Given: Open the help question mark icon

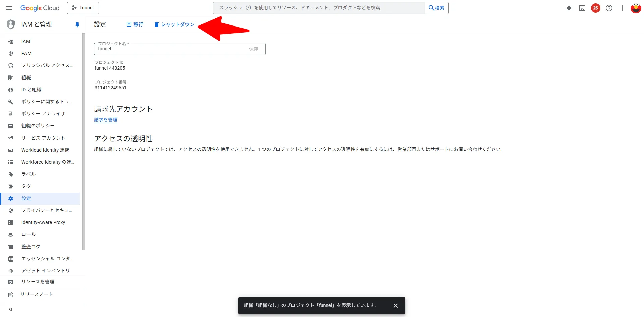Looking at the screenshot, I should (609, 8).
